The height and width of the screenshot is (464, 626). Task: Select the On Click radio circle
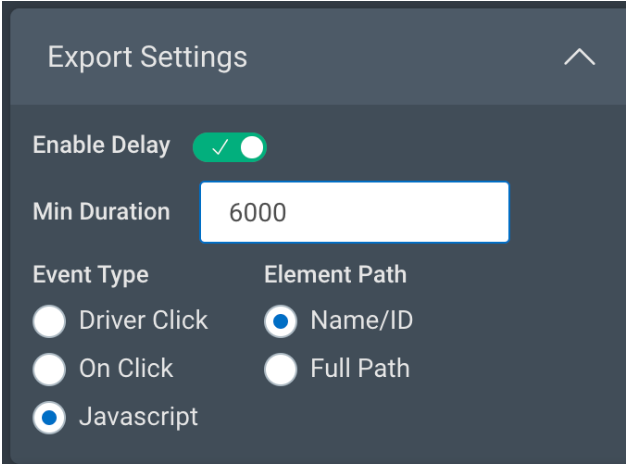tap(49, 370)
